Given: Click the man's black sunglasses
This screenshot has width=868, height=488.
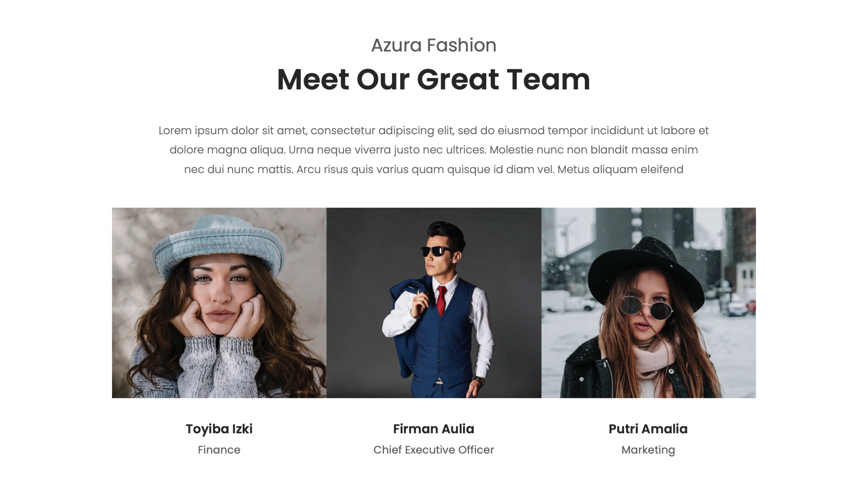Looking at the screenshot, I should [438, 251].
